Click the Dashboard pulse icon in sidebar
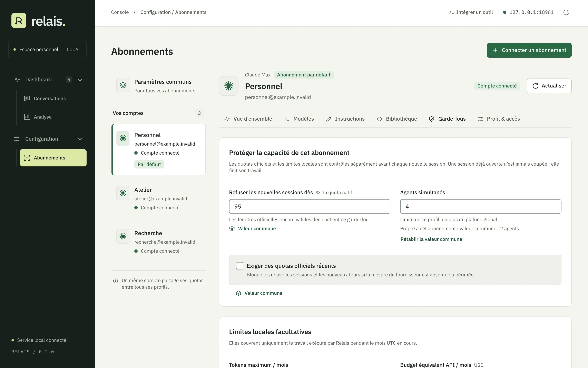 click(17, 80)
